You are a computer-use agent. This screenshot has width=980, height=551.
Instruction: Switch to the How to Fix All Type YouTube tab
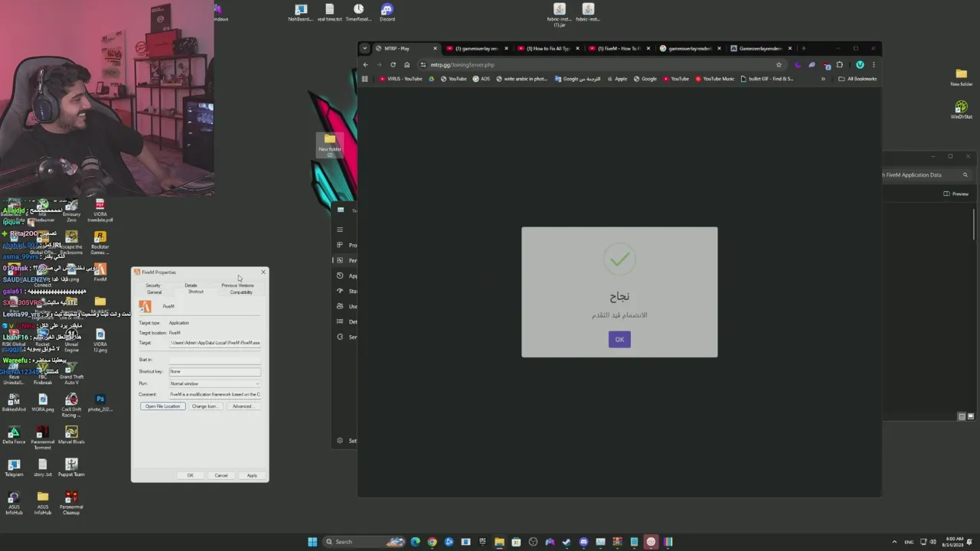pos(548,48)
